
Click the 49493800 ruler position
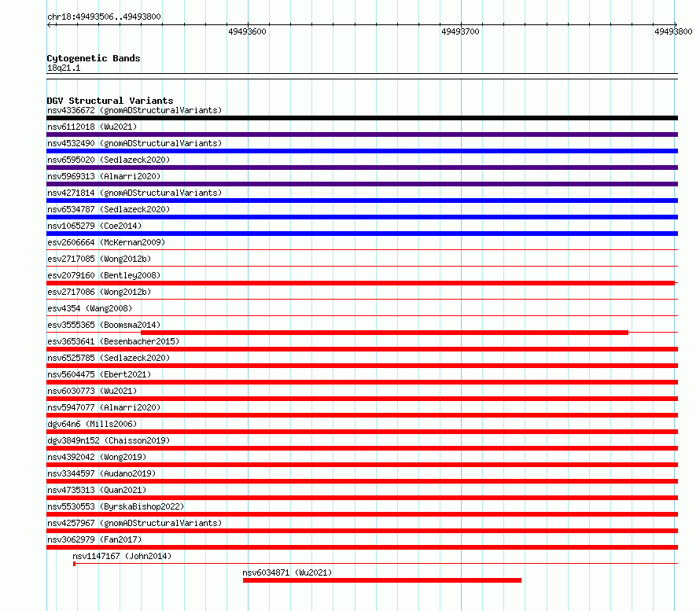(x=673, y=31)
